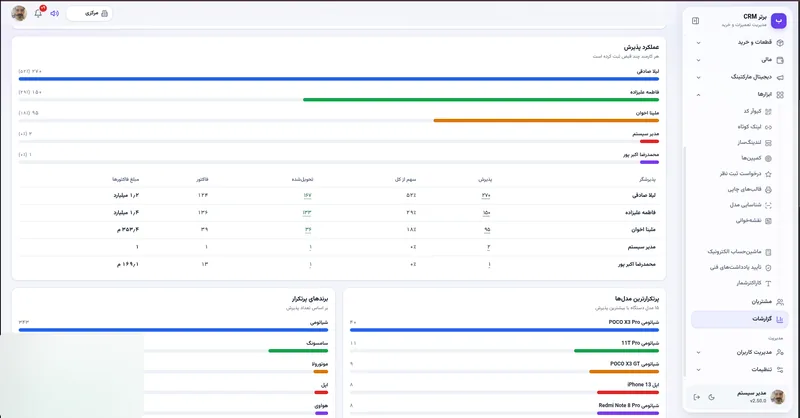Open the گزارشات section
This screenshot has width=800, height=418.
740,319
